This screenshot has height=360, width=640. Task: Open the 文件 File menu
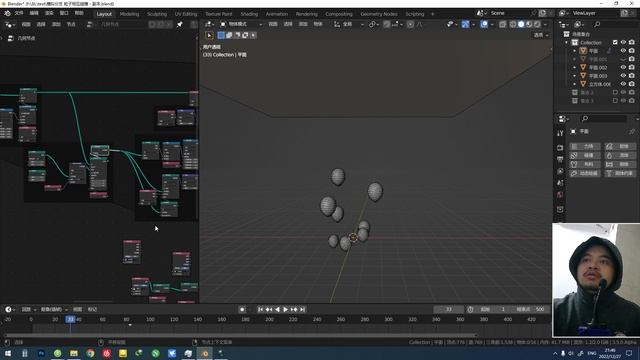(x=19, y=13)
